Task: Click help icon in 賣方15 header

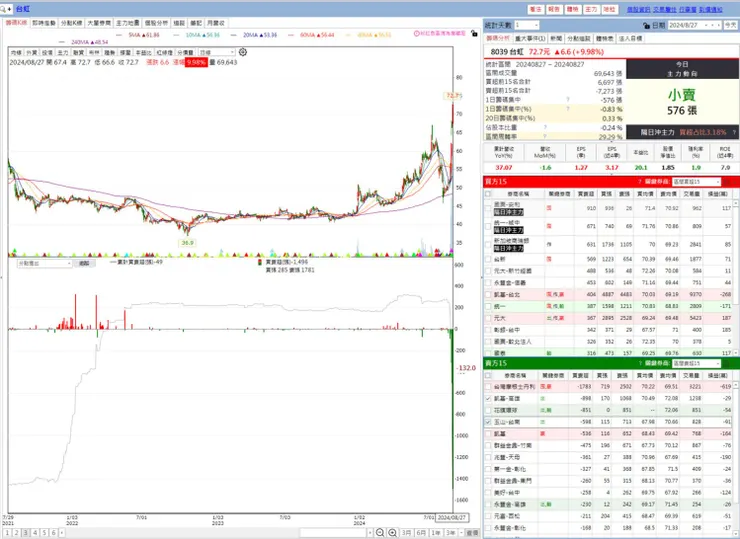Action: (640, 363)
